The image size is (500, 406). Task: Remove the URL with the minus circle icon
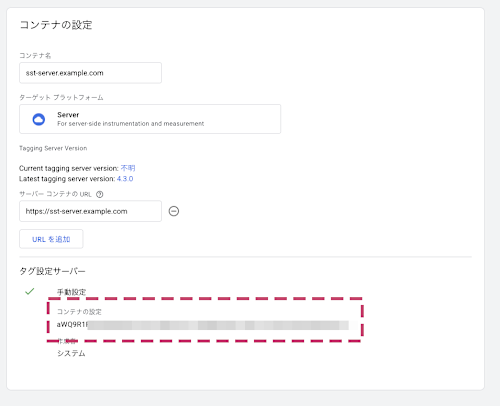coord(174,211)
